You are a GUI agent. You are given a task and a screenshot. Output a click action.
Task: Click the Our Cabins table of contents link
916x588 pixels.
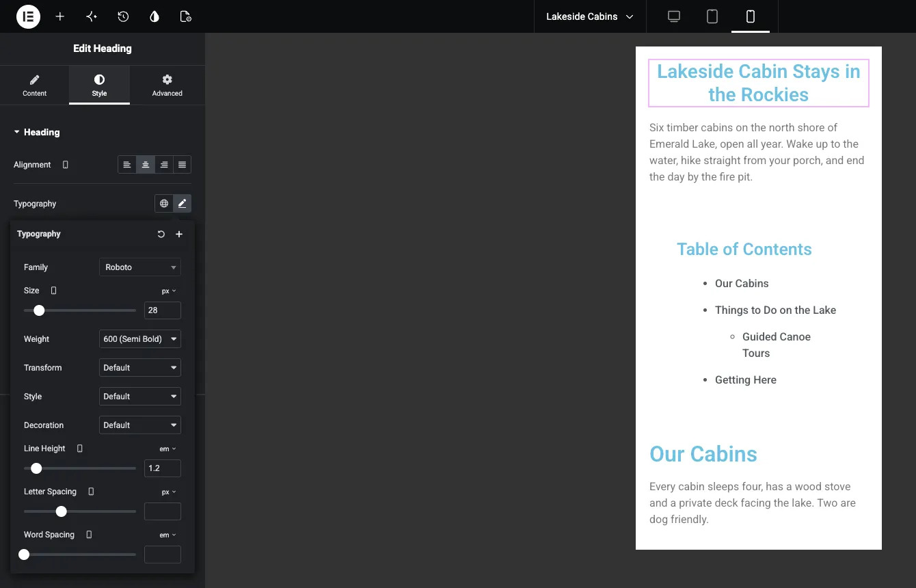coord(742,284)
